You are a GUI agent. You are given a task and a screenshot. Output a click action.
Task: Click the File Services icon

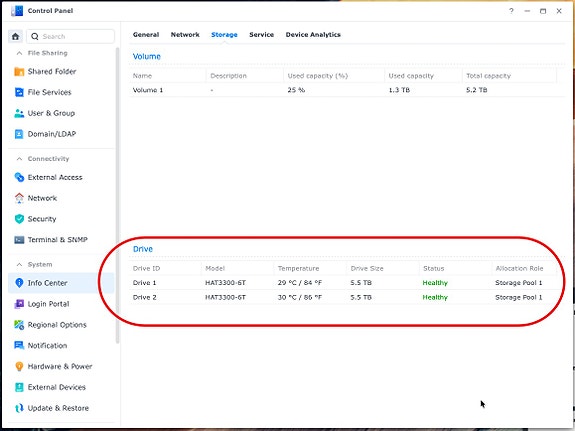point(19,92)
